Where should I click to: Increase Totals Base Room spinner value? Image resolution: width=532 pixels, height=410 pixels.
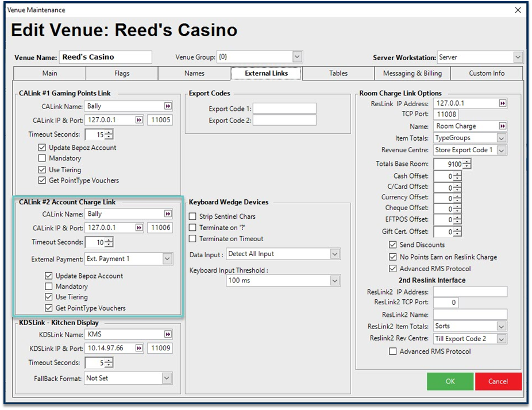[467, 161]
